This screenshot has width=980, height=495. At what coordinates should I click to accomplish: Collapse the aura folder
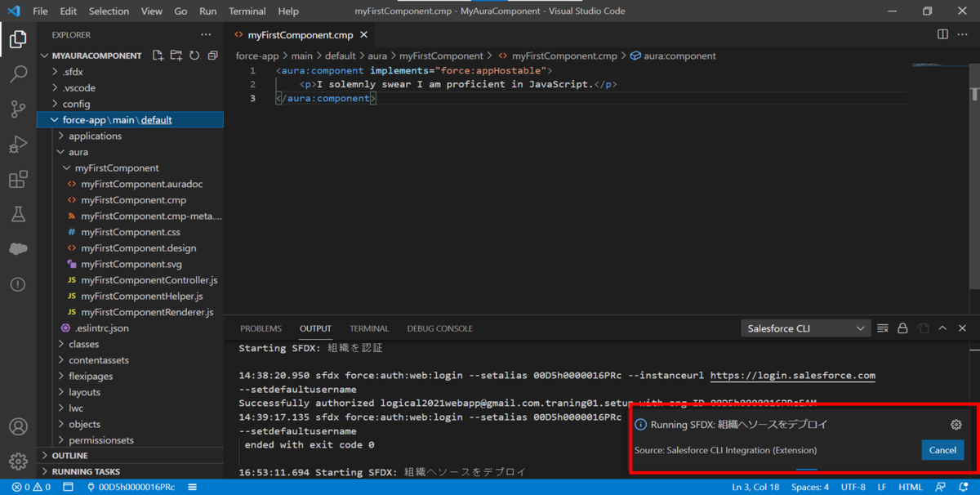(x=131, y=152)
